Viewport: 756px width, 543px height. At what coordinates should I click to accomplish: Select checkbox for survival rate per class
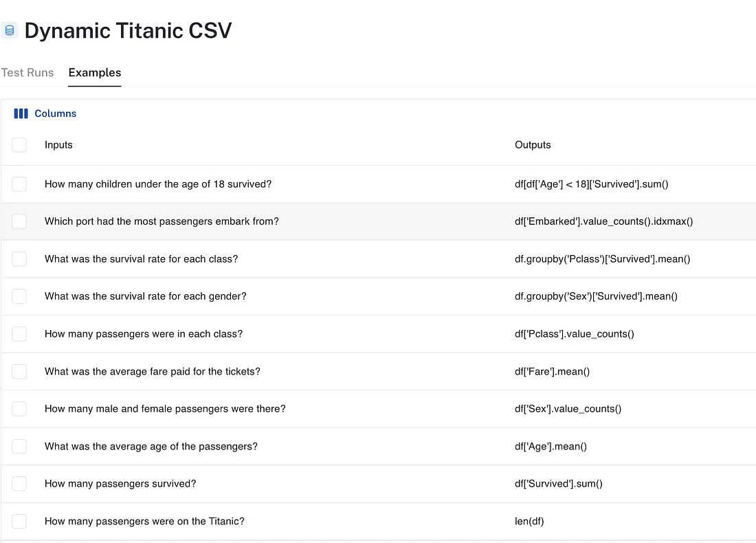(19, 259)
